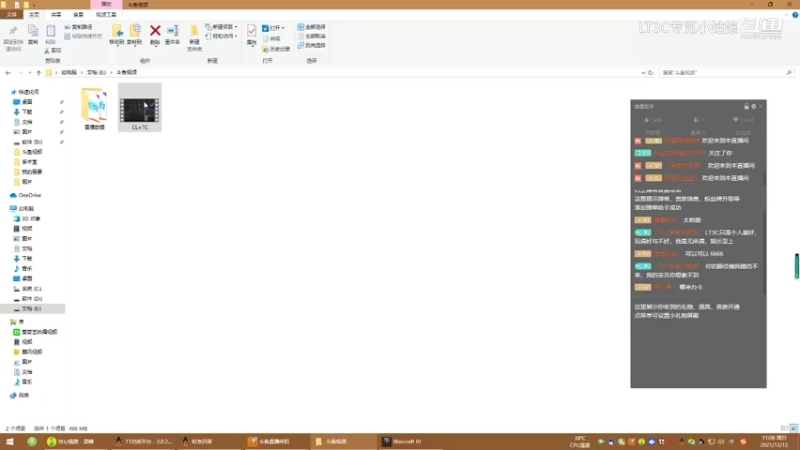Go up one folder level

[x=38, y=73]
